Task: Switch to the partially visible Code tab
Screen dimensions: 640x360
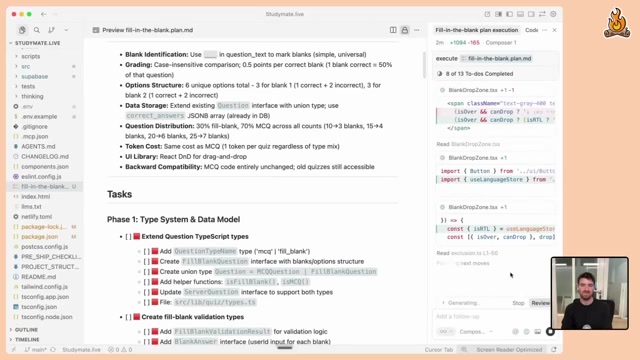Action: 531,30
